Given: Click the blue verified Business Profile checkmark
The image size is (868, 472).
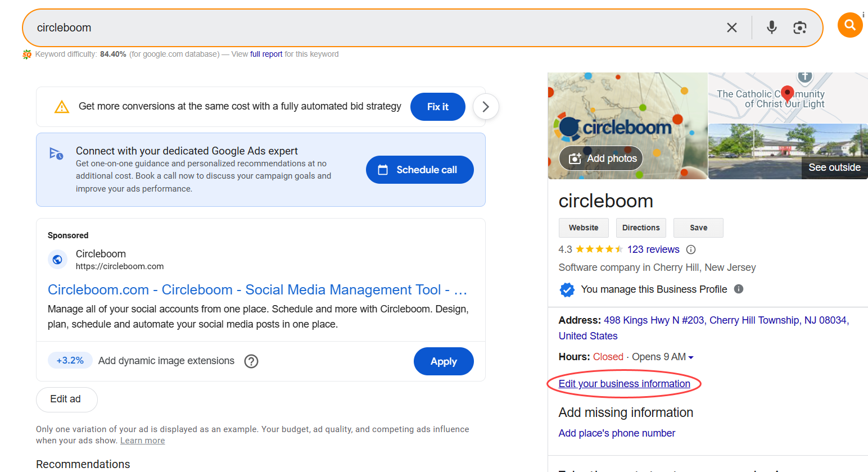Looking at the screenshot, I should (x=567, y=289).
